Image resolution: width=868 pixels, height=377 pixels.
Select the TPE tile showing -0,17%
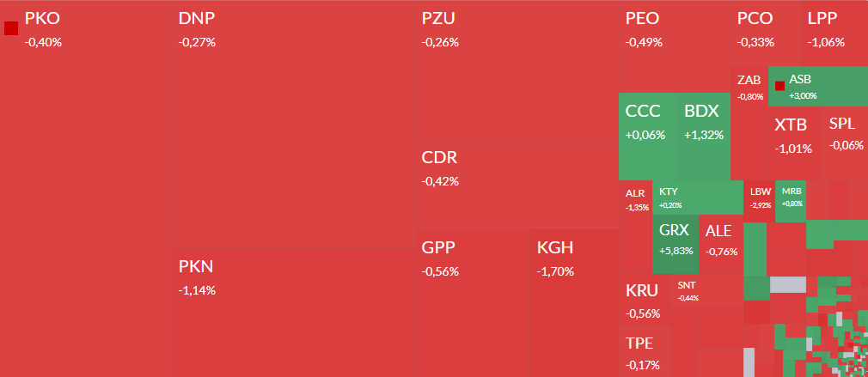coord(645,351)
